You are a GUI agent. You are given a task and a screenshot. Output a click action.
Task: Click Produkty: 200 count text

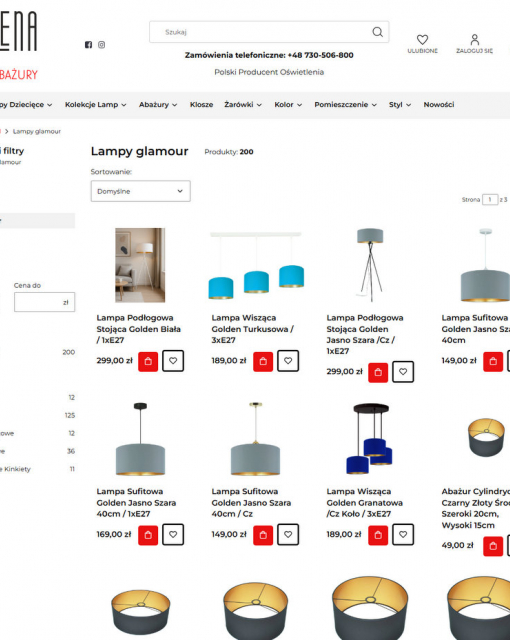(229, 152)
